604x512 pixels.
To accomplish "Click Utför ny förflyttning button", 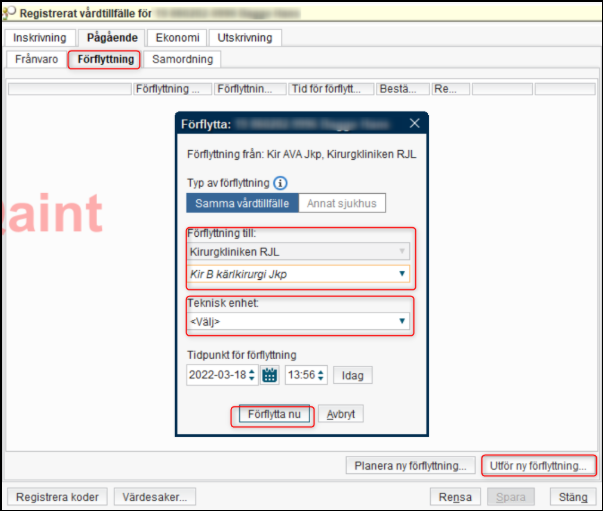I will click(x=539, y=466).
